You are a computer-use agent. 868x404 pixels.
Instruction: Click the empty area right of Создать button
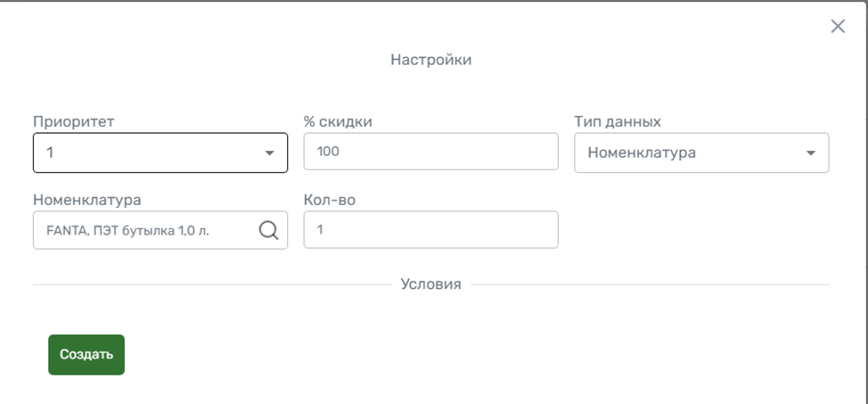446,355
